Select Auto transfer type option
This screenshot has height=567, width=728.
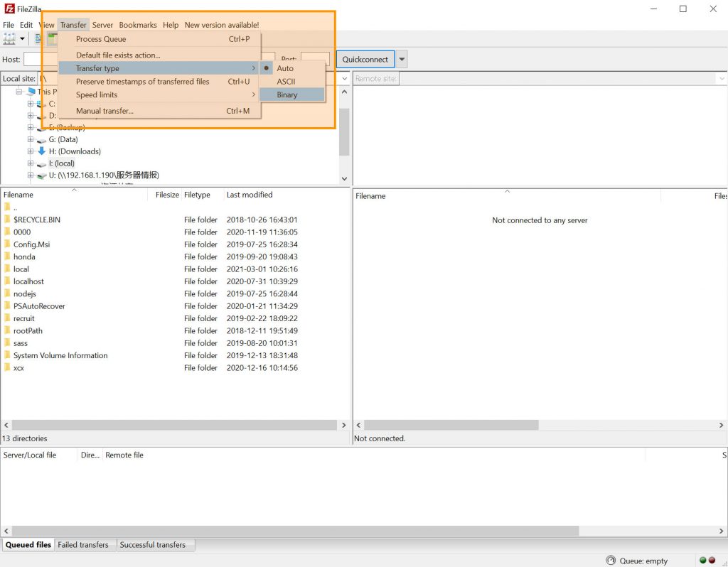(285, 68)
